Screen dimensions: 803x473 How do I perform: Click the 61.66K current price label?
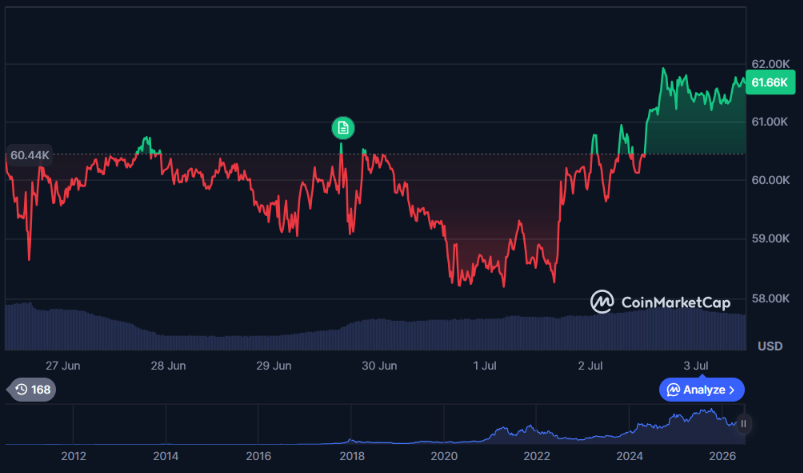click(770, 82)
